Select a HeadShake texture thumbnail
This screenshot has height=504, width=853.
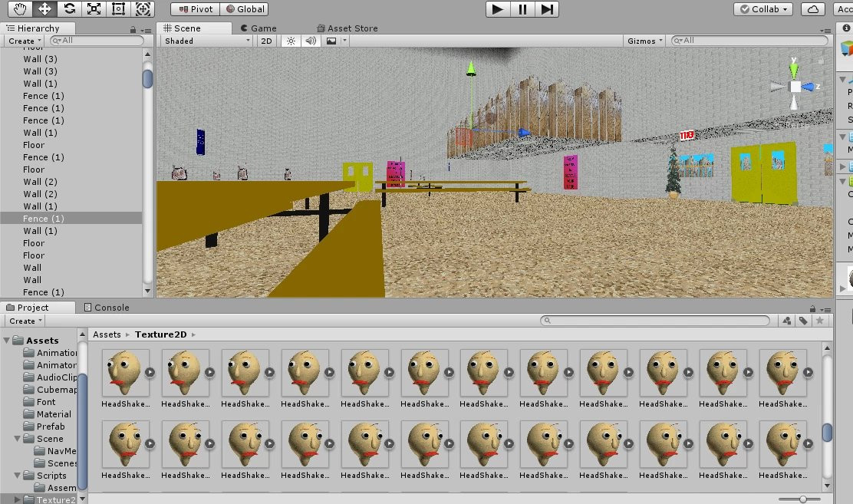tap(126, 372)
